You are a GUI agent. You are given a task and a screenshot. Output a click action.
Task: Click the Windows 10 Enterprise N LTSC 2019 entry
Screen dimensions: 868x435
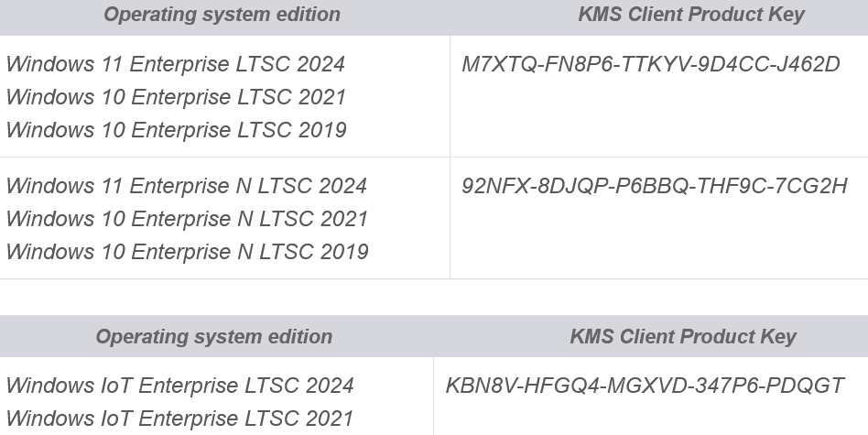[187, 252]
